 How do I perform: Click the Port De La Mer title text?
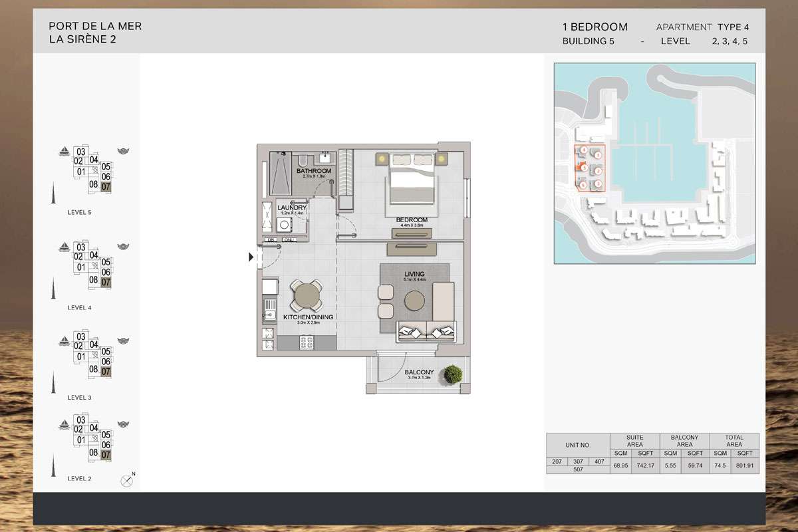(x=95, y=27)
